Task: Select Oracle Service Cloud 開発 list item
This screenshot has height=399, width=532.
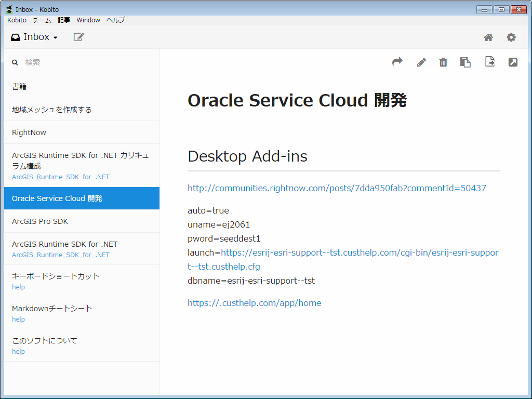Action: tap(82, 198)
